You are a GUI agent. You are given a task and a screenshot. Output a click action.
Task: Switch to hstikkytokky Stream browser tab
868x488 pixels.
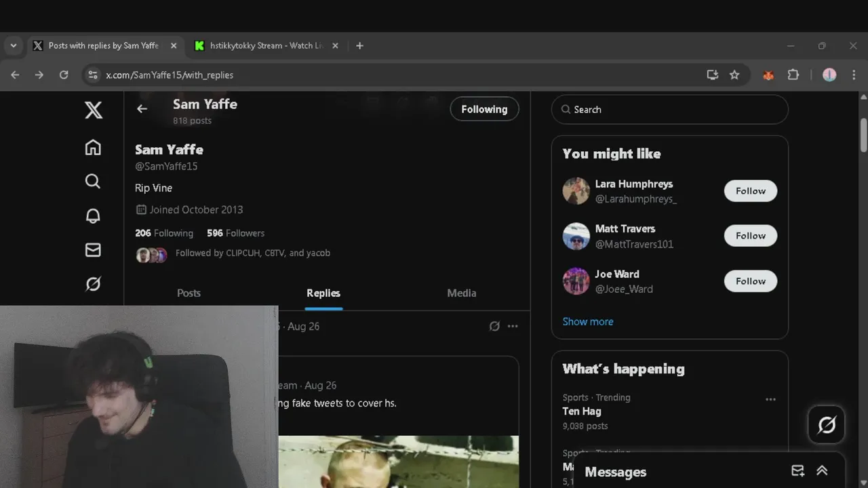(x=266, y=45)
